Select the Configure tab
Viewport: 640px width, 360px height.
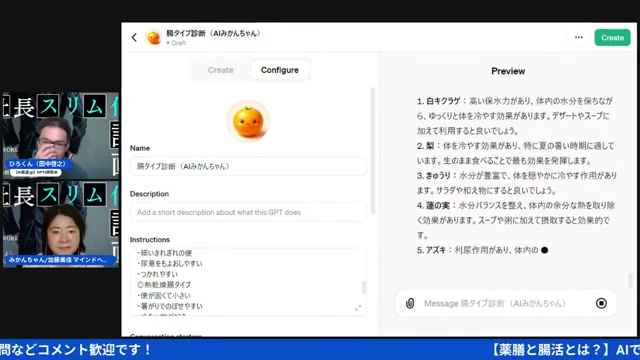tap(280, 70)
